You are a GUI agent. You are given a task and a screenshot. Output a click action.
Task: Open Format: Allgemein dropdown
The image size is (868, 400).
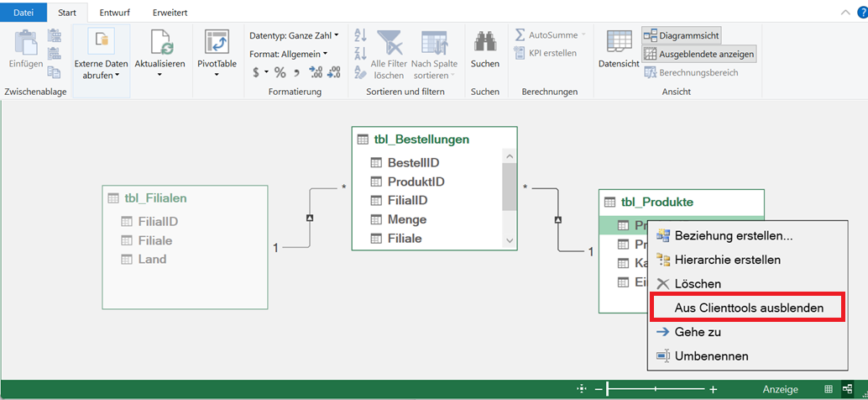click(289, 54)
